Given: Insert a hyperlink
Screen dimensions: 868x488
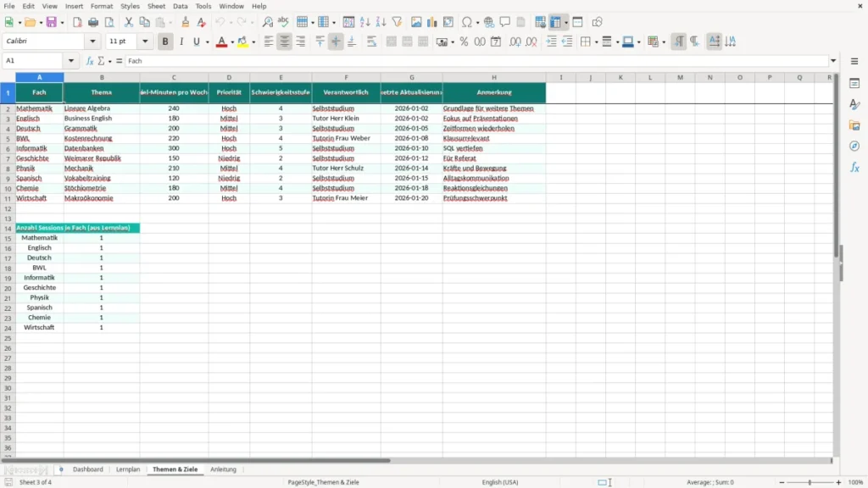Looking at the screenshot, I should [x=489, y=22].
